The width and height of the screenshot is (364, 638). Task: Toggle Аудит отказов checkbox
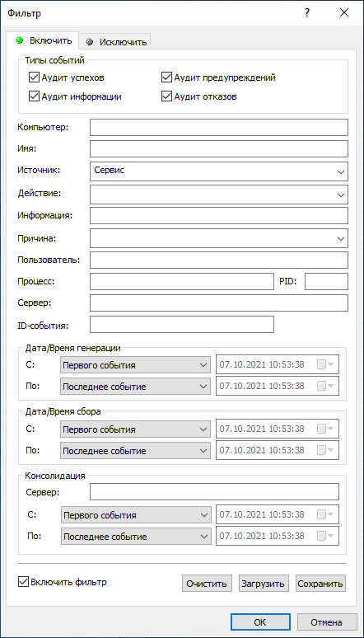coord(166,96)
